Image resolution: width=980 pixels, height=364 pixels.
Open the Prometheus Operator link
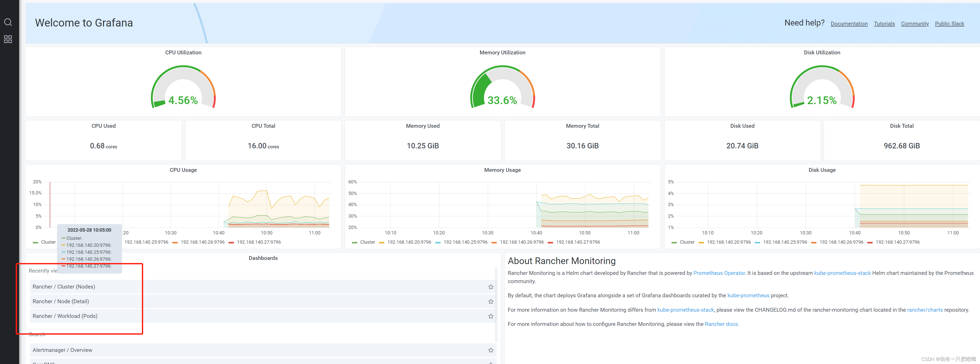[719, 273]
